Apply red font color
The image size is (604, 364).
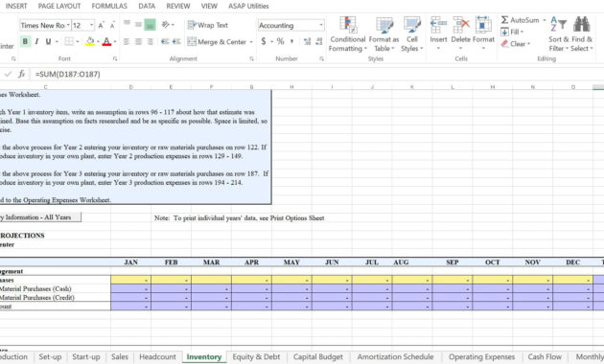[x=106, y=41]
